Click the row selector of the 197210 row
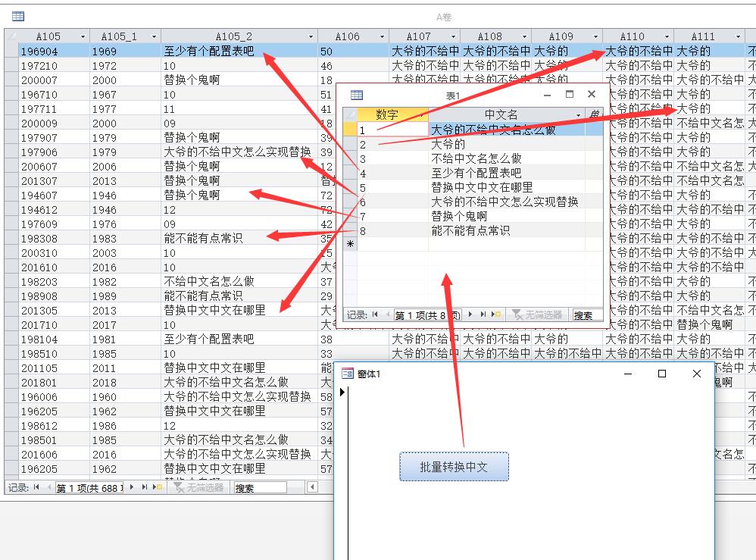 (x=11, y=66)
